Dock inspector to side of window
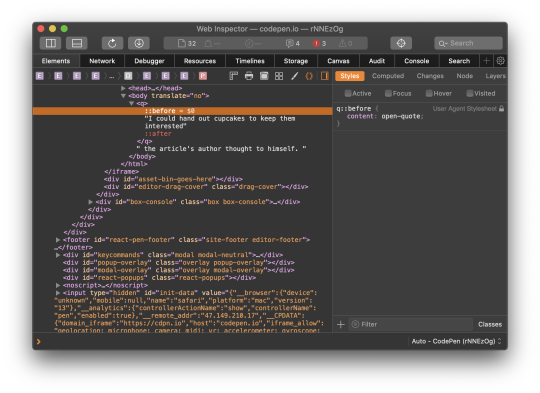Screen dimensions: 540x393 click(x=51, y=43)
